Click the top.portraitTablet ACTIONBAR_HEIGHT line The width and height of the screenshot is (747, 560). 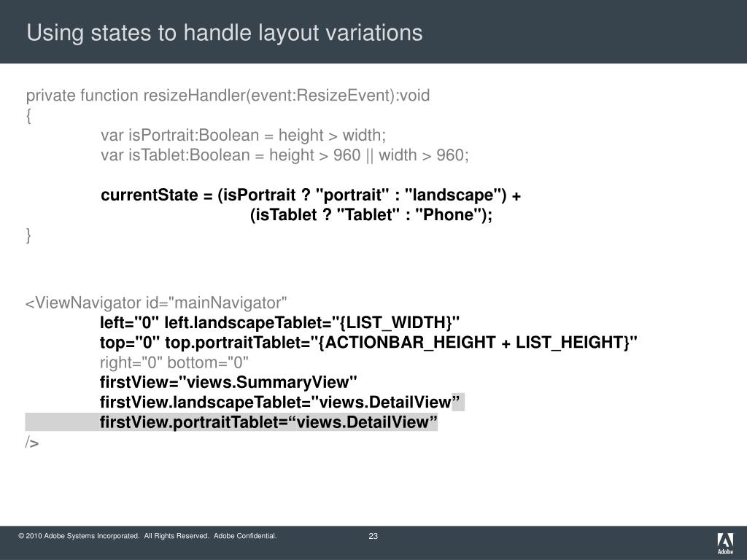368,343
